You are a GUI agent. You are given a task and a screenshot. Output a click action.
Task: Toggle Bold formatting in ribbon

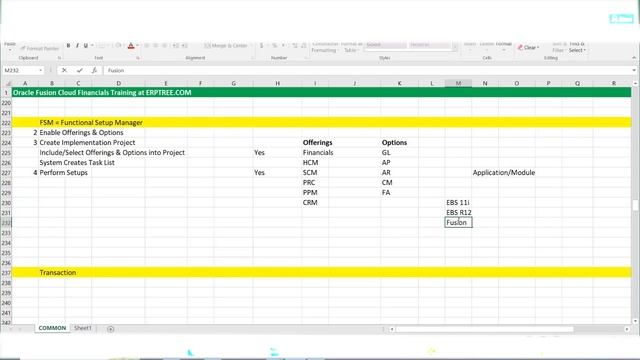point(68,45)
